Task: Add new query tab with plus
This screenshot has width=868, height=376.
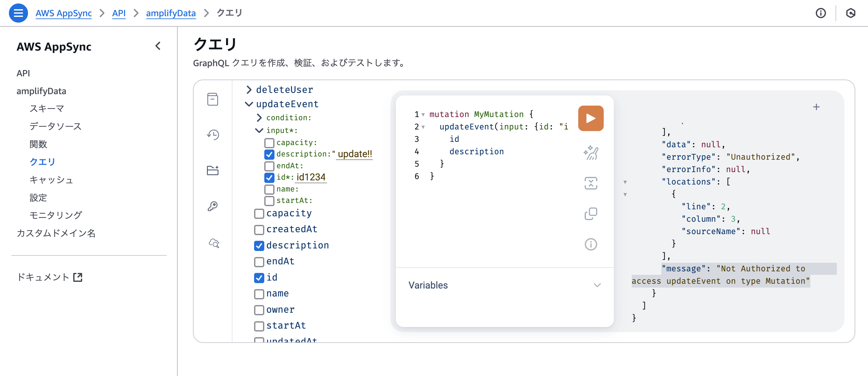Action: (x=816, y=107)
